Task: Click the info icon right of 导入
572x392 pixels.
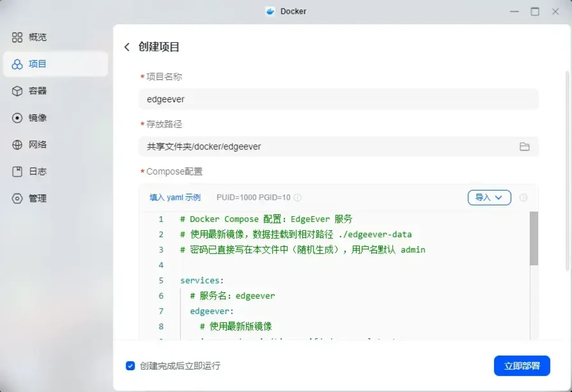Action: pyautogui.click(x=523, y=198)
